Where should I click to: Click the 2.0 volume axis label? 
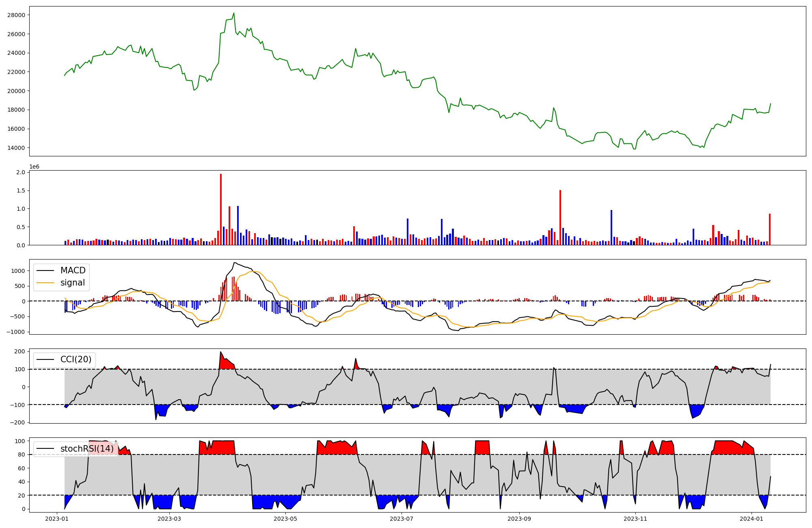21,172
